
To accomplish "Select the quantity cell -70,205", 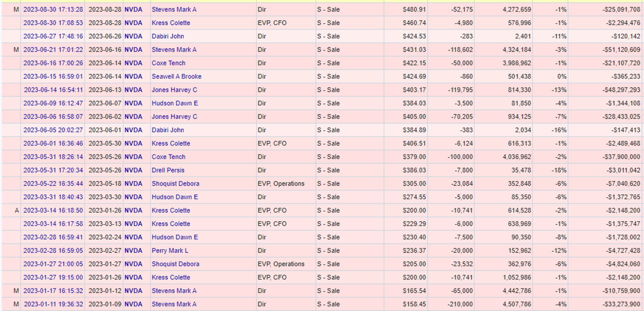I will tap(462, 116).
